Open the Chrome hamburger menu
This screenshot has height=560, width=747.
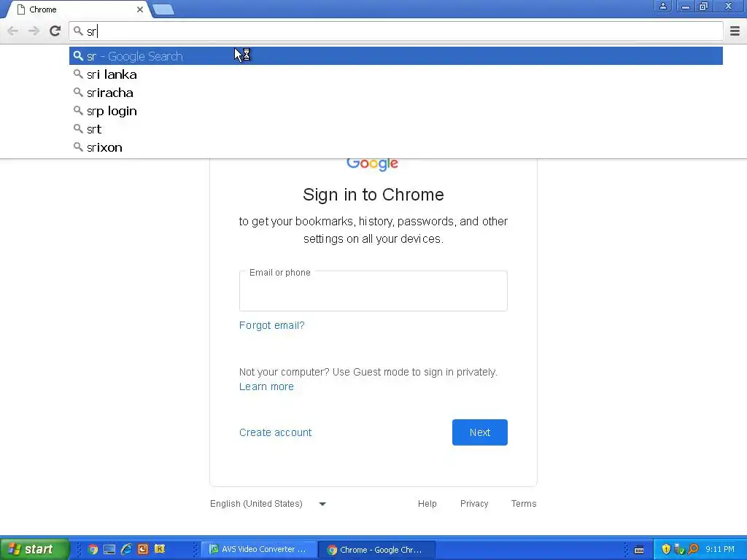[735, 31]
